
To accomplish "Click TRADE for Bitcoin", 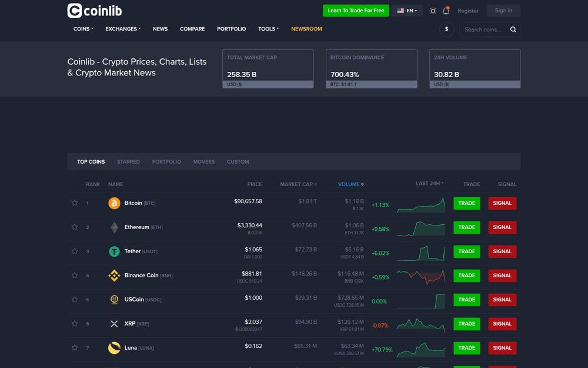I will click(466, 203).
